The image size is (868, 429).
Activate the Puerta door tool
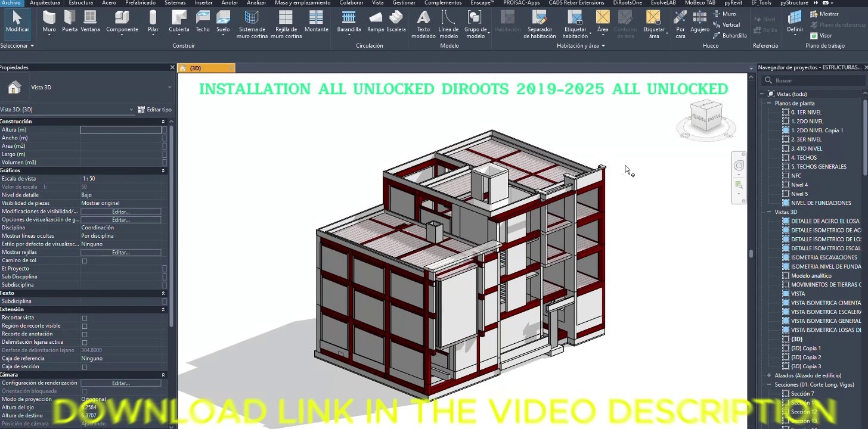70,22
